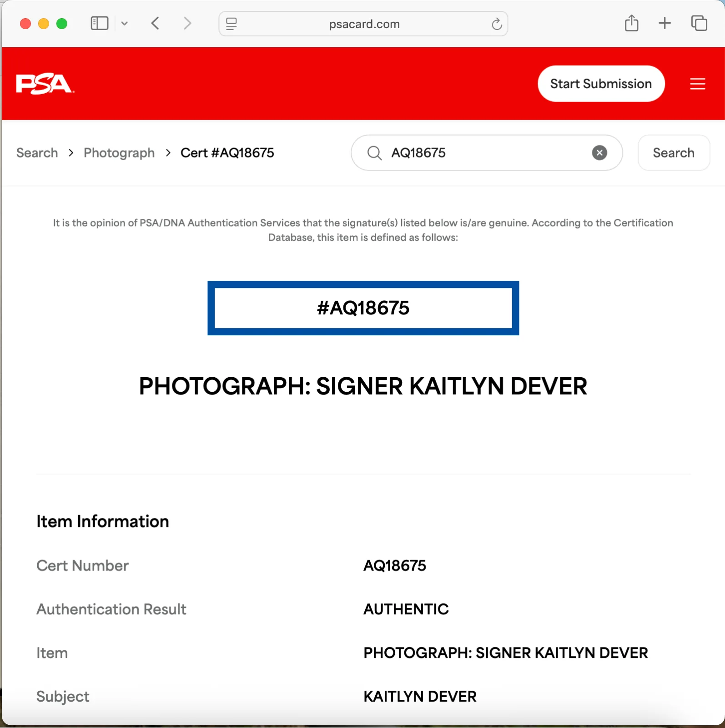The height and width of the screenshot is (728, 725).
Task: Select the PSA/DNA opinion disclaimer paragraph
Action: tap(363, 230)
